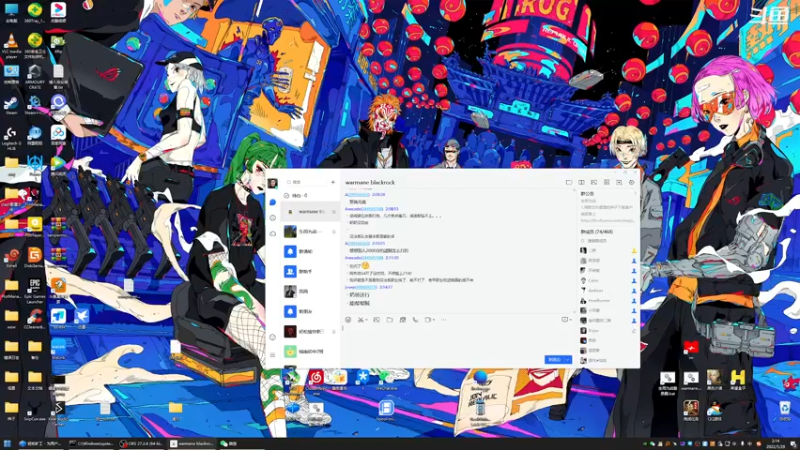Open the send-image icon in chat toolbar

(377, 320)
